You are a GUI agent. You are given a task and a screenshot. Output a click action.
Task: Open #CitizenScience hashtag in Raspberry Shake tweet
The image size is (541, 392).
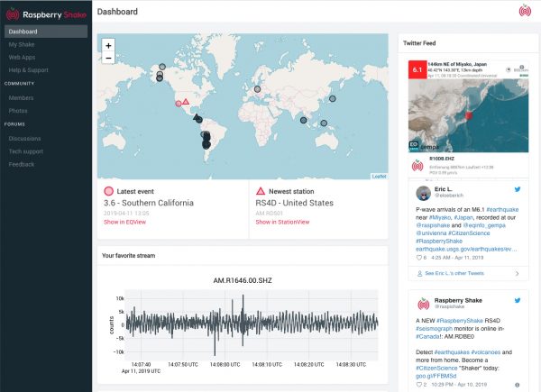tap(436, 368)
